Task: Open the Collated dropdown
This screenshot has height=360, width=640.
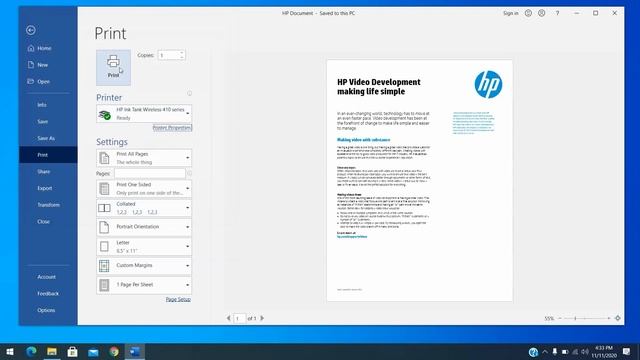Action: tap(144, 208)
